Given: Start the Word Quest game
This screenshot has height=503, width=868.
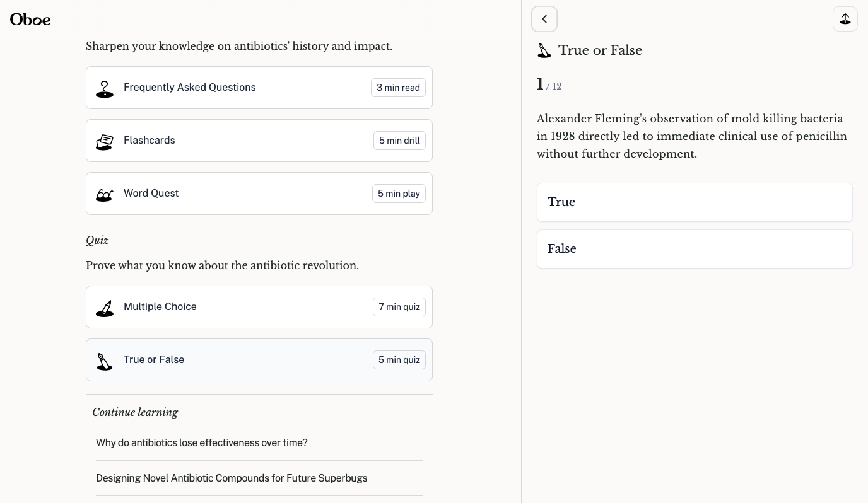Looking at the screenshot, I should 151,194.
